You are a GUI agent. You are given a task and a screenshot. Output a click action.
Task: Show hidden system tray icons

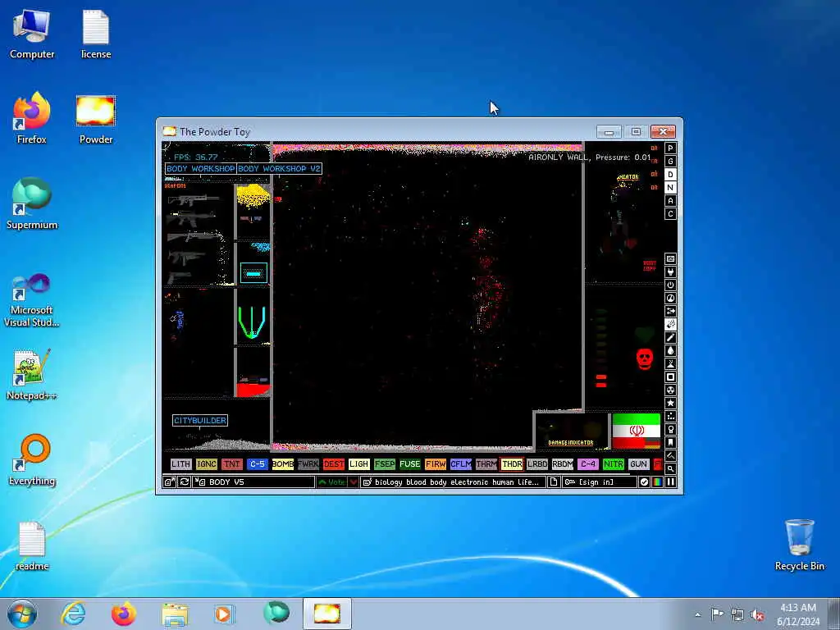click(x=697, y=614)
